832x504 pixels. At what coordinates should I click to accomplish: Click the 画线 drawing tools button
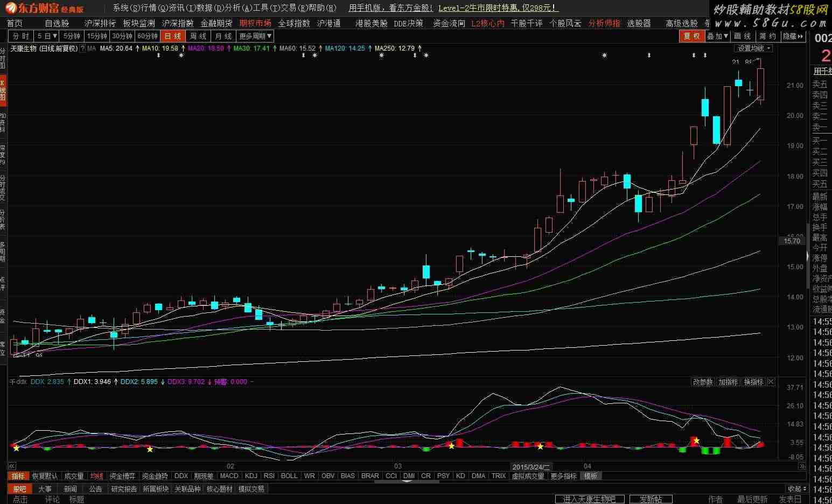point(743,36)
